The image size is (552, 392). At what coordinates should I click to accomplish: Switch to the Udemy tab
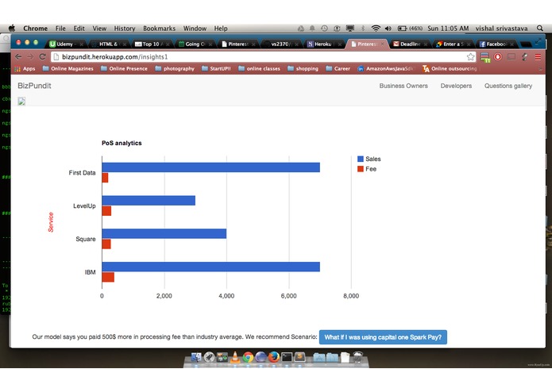coord(65,44)
